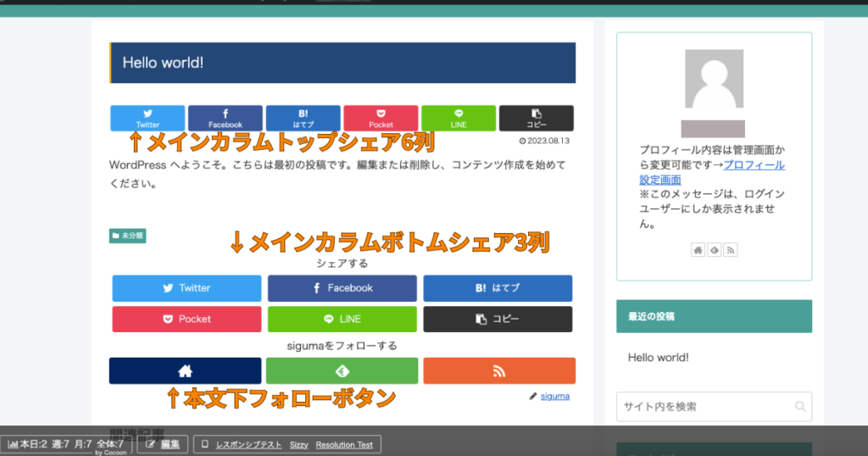Click the navy home follow button
Screen dimensions: 868x456
[x=186, y=370]
